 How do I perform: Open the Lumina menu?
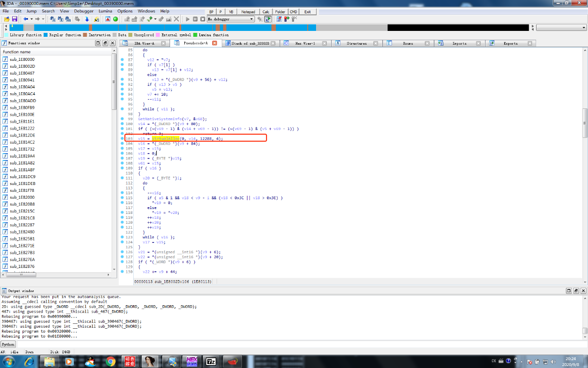pos(105,11)
